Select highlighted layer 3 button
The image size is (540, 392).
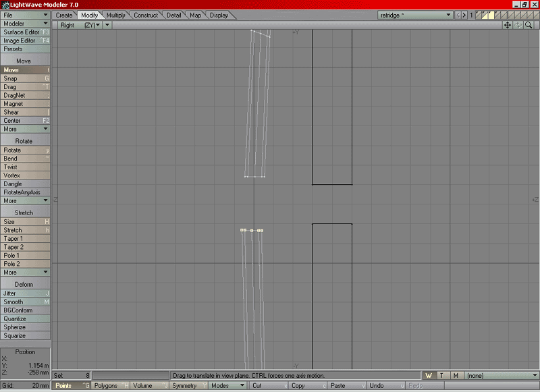click(x=491, y=15)
